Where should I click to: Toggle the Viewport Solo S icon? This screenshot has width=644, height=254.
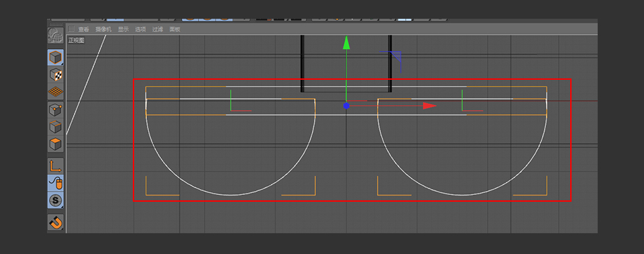(x=56, y=200)
